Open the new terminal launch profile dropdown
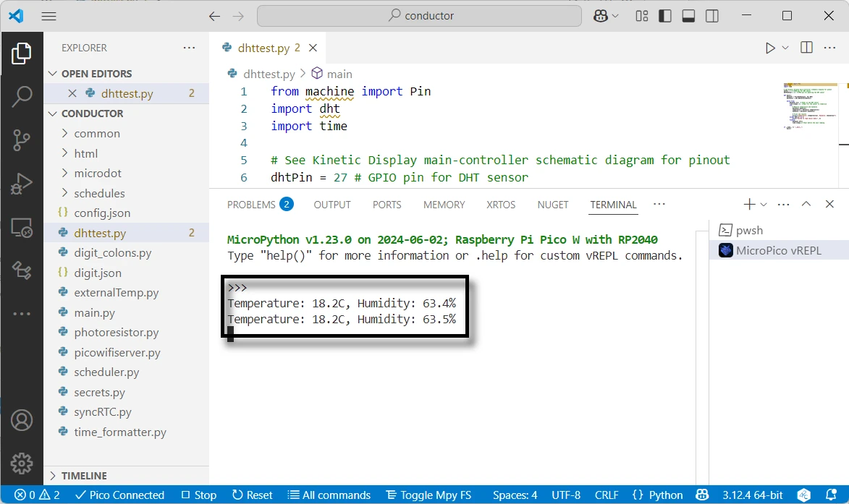 pyautogui.click(x=764, y=205)
